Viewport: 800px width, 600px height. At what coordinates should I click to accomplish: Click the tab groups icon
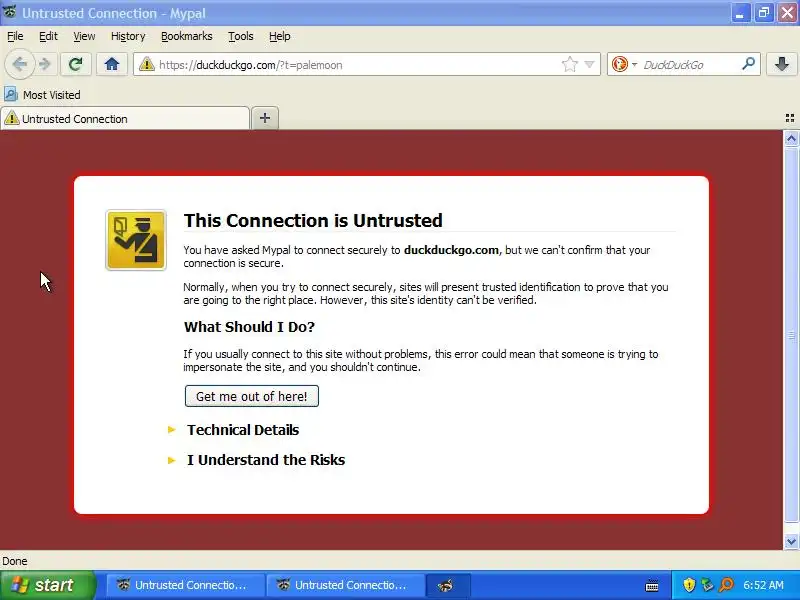(789, 118)
